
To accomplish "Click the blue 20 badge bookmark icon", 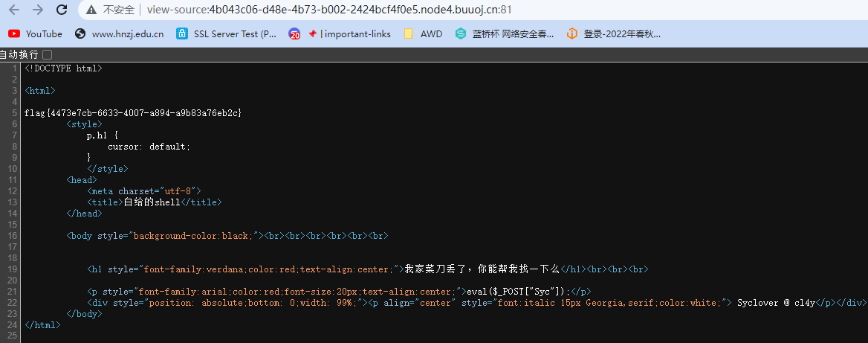I will click(x=294, y=33).
